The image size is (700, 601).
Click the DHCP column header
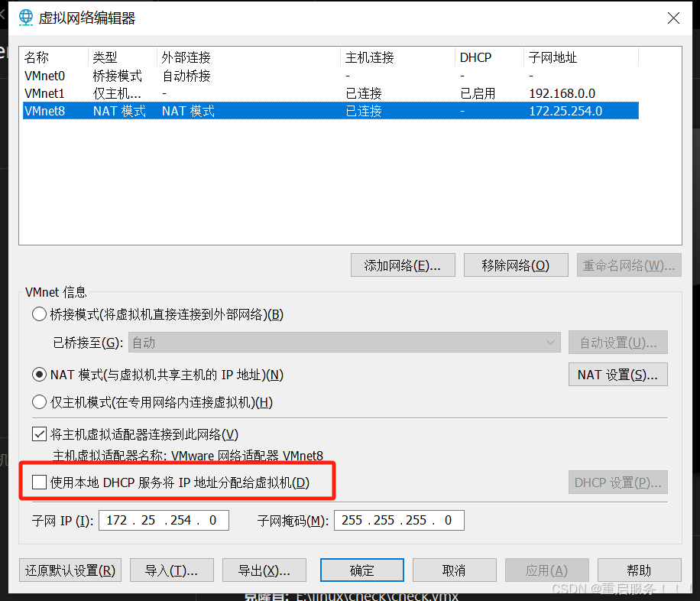pyautogui.click(x=490, y=57)
